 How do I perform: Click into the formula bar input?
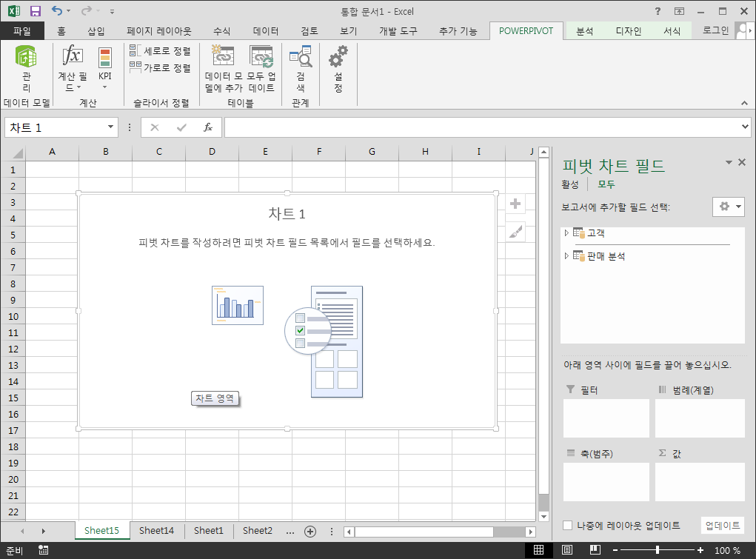point(482,127)
